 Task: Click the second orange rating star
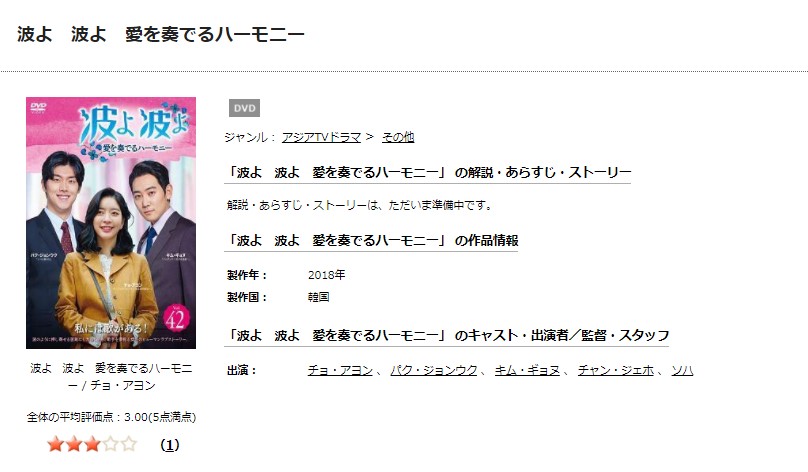point(74,444)
